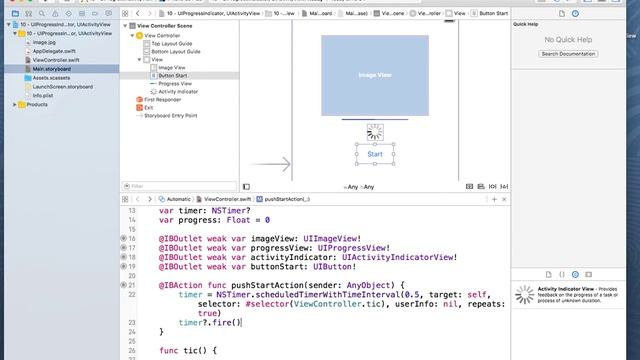Select Progress View in document outline
The image size is (640, 360).
tap(175, 84)
